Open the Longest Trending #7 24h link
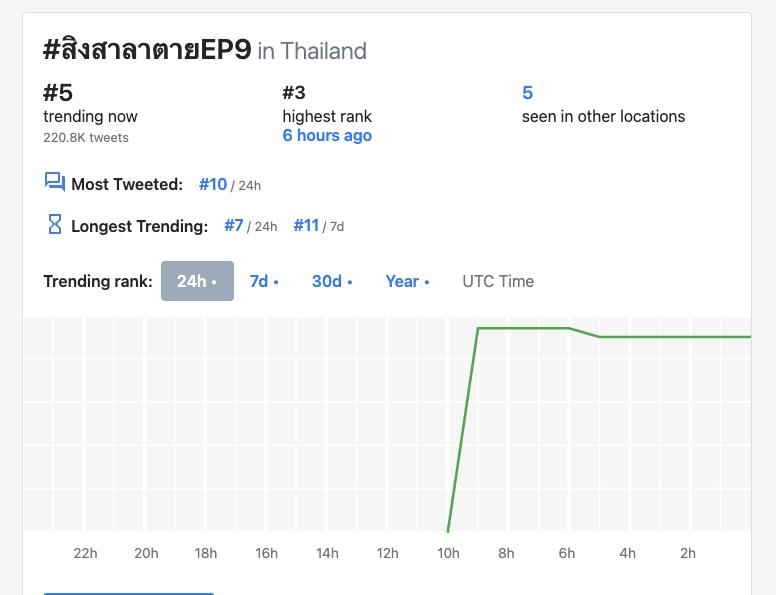 [x=234, y=226]
